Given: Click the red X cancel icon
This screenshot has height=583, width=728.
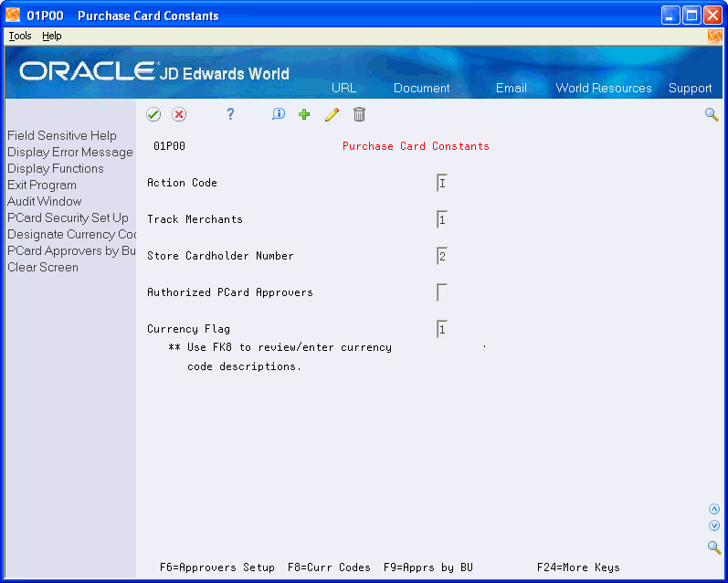Looking at the screenshot, I should click(179, 114).
